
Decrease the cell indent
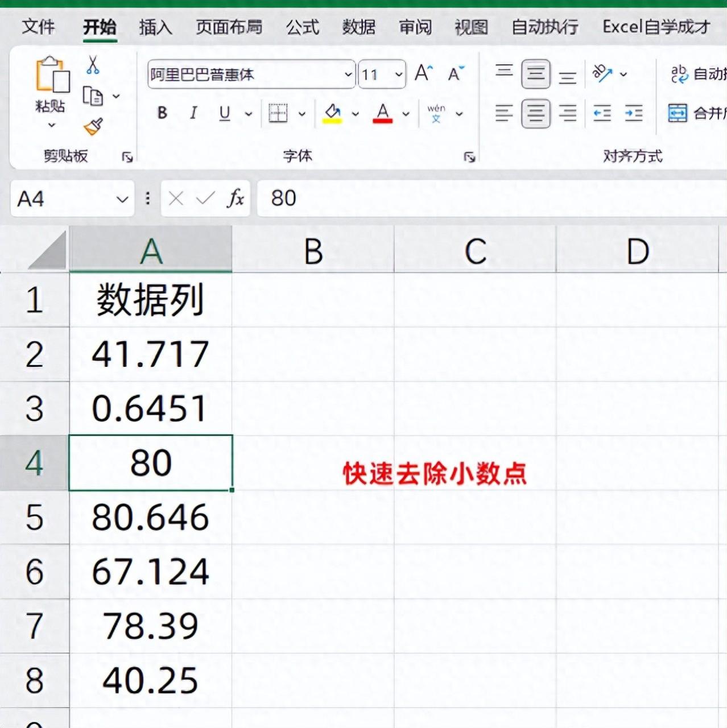click(x=602, y=113)
